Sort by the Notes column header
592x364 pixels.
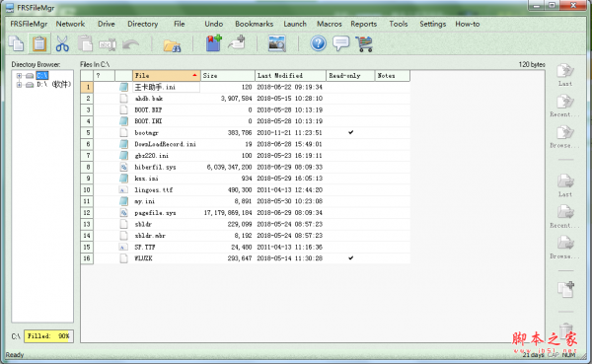click(393, 76)
